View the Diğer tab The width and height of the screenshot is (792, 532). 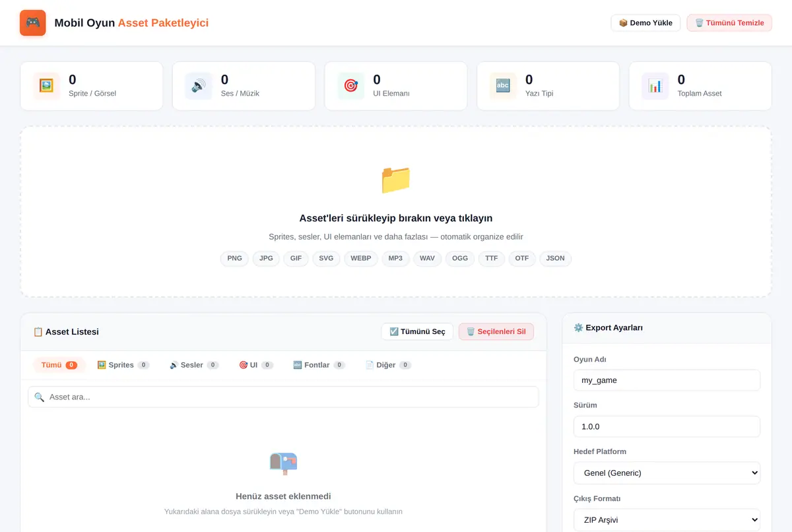pyautogui.click(x=389, y=365)
